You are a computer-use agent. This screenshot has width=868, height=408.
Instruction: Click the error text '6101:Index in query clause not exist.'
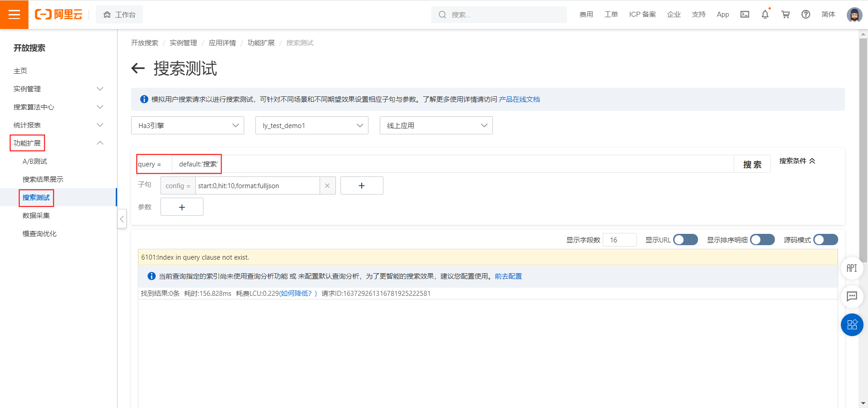(x=195, y=257)
